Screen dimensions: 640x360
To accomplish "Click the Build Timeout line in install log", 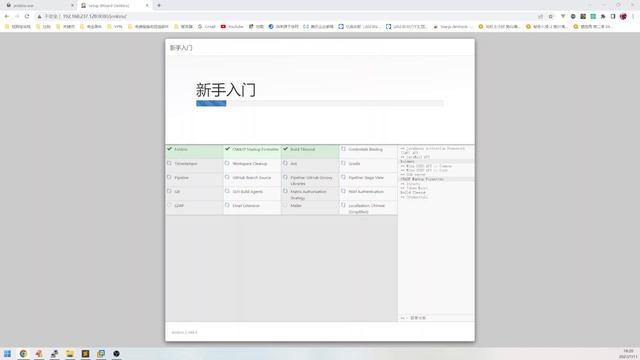I will coord(413,192).
